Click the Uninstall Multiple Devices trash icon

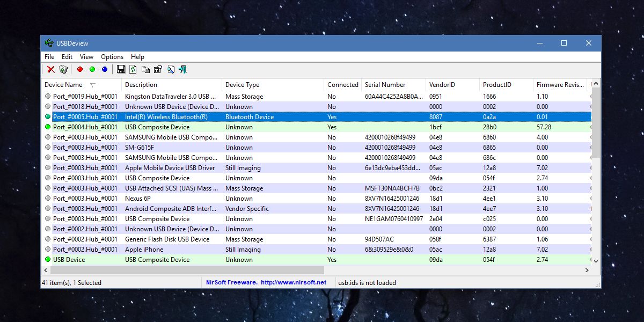pos(63,69)
